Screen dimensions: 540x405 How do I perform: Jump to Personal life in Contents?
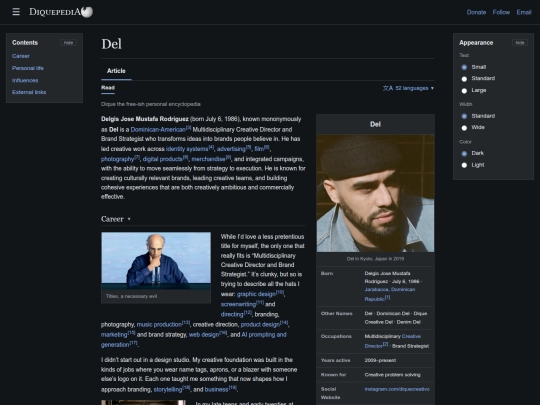click(x=28, y=68)
